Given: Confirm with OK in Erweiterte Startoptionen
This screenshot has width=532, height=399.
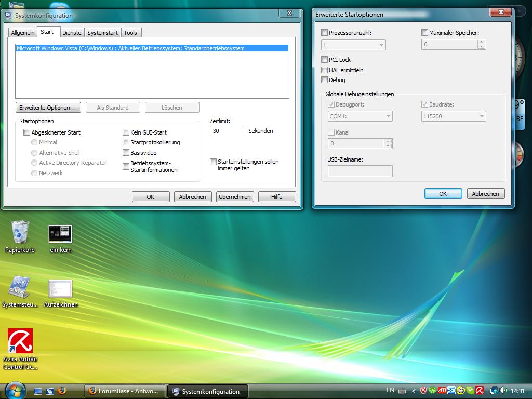Looking at the screenshot, I should tap(443, 194).
